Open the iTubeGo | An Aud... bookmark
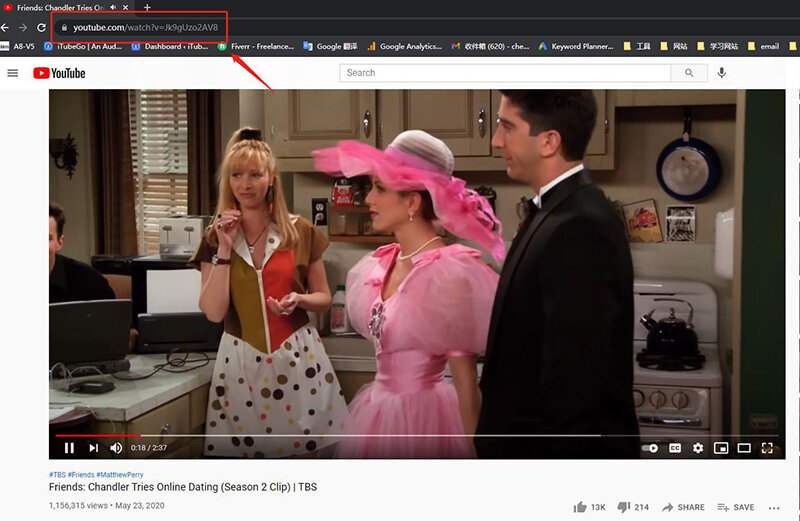This screenshot has height=521, width=800. [83, 46]
